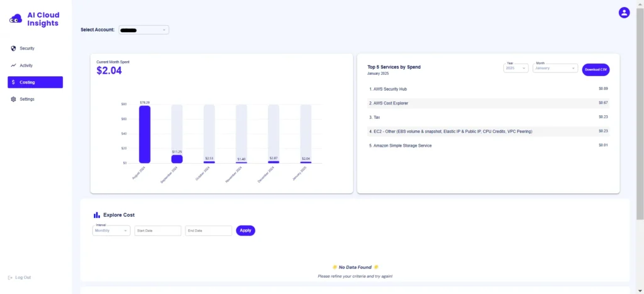Click the Security shield icon in sidebar
The width and height of the screenshot is (644, 294).
(x=14, y=48)
